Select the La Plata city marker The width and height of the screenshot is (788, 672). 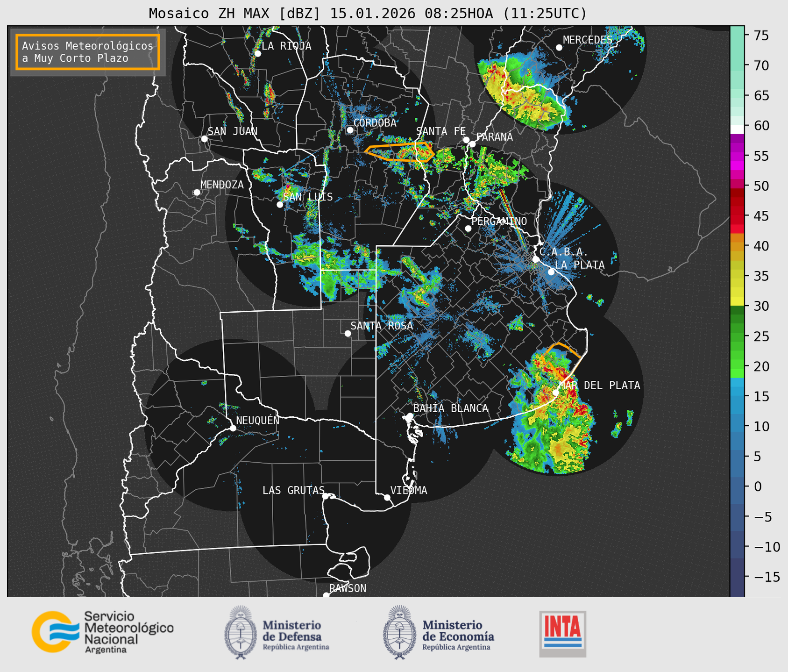click(551, 272)
